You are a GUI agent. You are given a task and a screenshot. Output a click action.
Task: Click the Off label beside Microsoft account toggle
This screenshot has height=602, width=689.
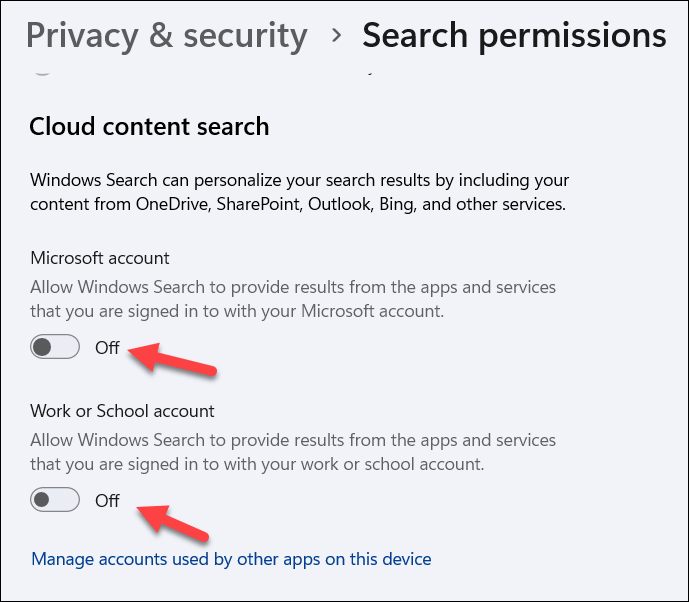[107, 348]
